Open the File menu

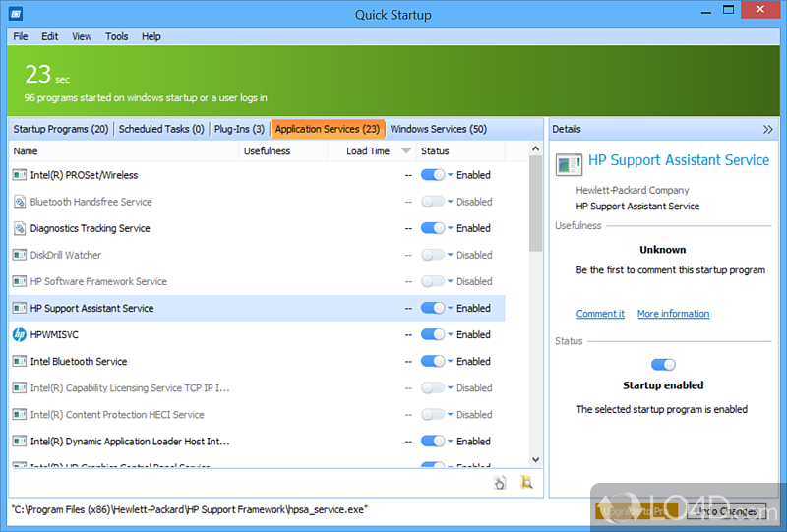(21, 36)
